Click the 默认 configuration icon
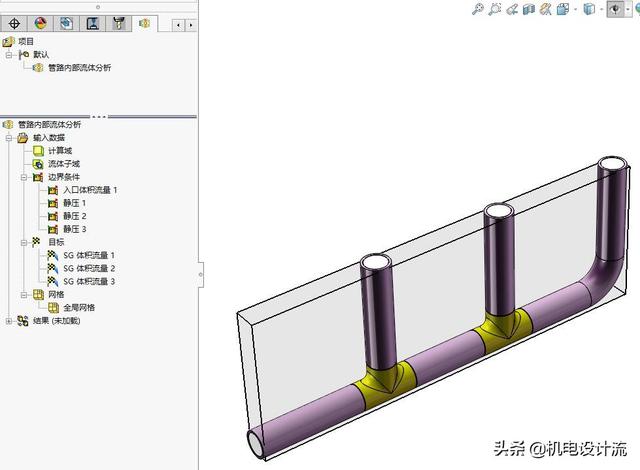The image size is (640, 470). [24, 54]
